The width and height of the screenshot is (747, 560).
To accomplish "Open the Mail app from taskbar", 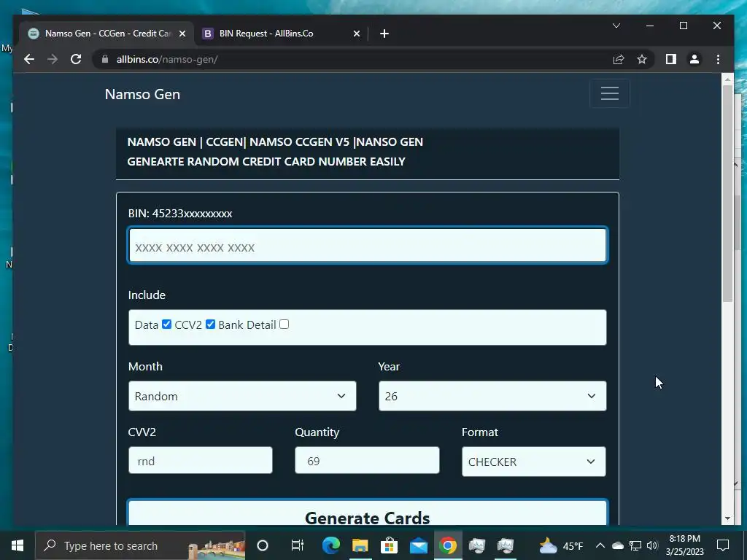I will [419, 545].
